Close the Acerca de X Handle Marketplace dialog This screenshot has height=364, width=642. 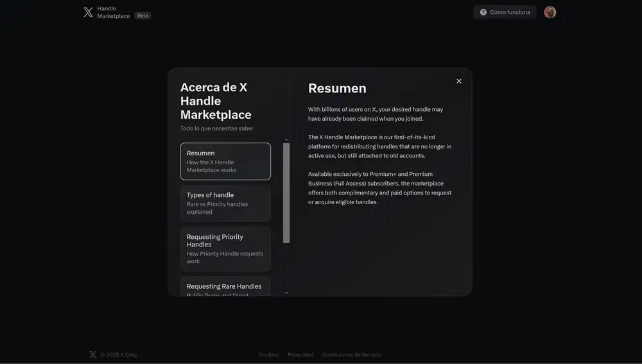coord(458,81)
